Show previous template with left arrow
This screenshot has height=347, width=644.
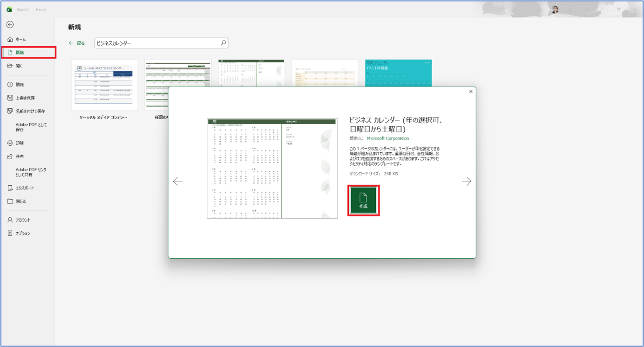click(177, 181)
